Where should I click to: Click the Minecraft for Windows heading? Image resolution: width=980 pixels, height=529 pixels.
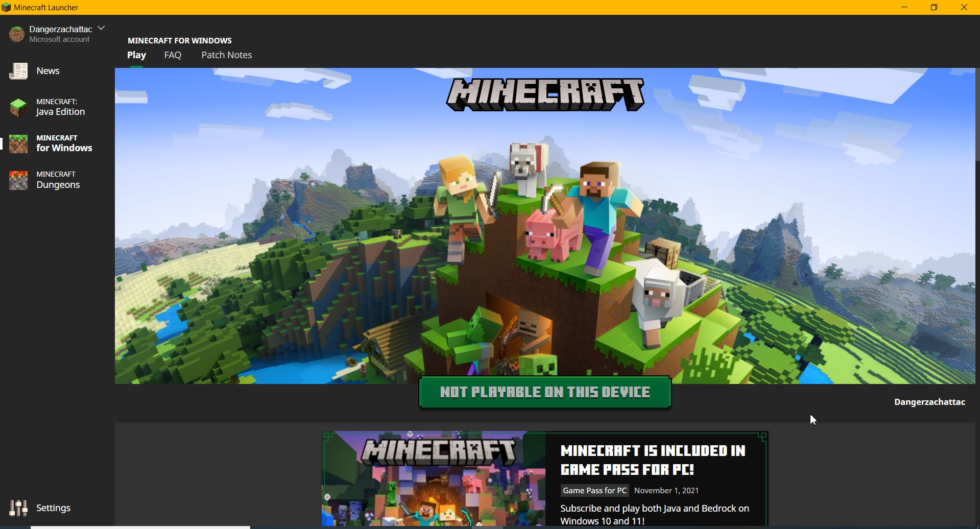coord(180,41)
